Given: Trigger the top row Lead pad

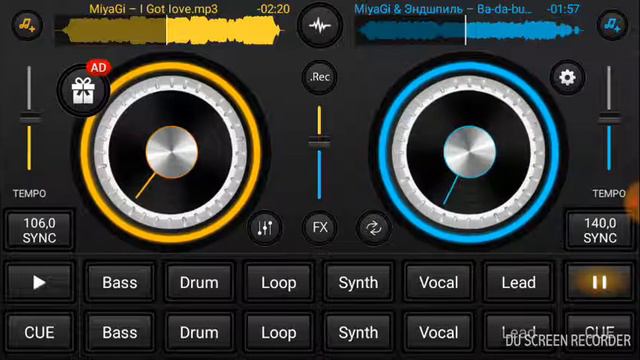Looking at the screenshot, I should pyautogui.click(x=518, y=282).
